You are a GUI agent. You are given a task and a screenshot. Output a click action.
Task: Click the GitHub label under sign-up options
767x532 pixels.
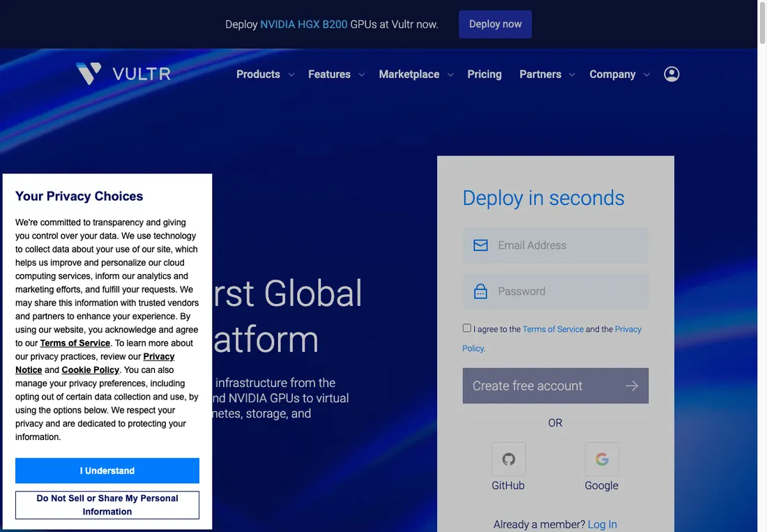[x=508, y=485]
